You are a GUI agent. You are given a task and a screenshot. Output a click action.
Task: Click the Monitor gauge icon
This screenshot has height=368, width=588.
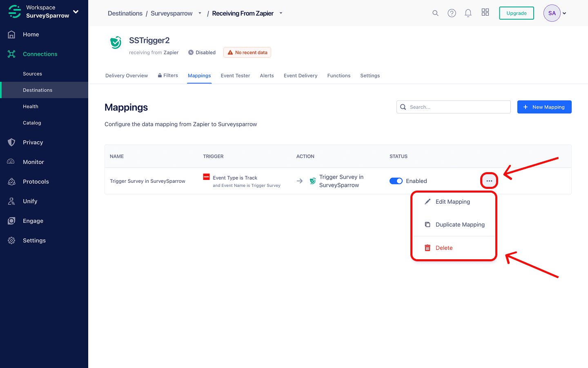click(x=11, y=162)
